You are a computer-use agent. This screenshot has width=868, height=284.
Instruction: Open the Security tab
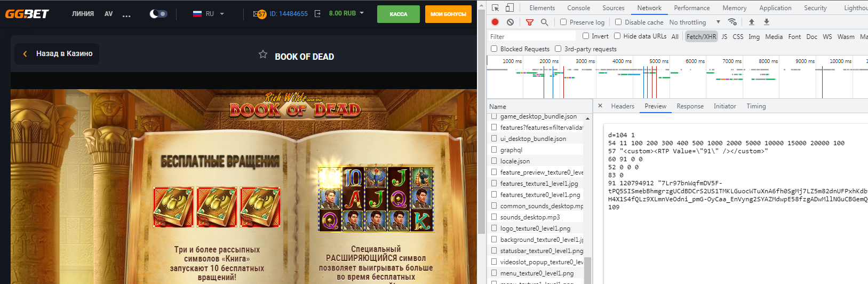click(815, 8)
